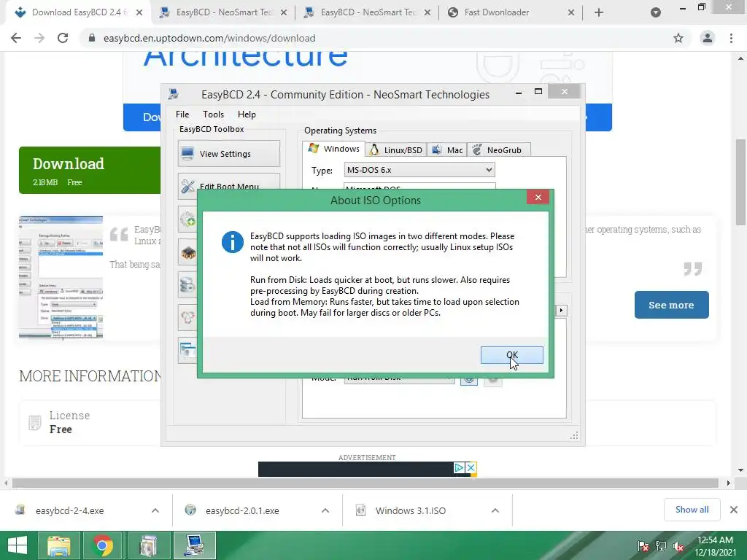
Task: Open downloaded easybcd-2-4.exe file
Action: [69, 511]
